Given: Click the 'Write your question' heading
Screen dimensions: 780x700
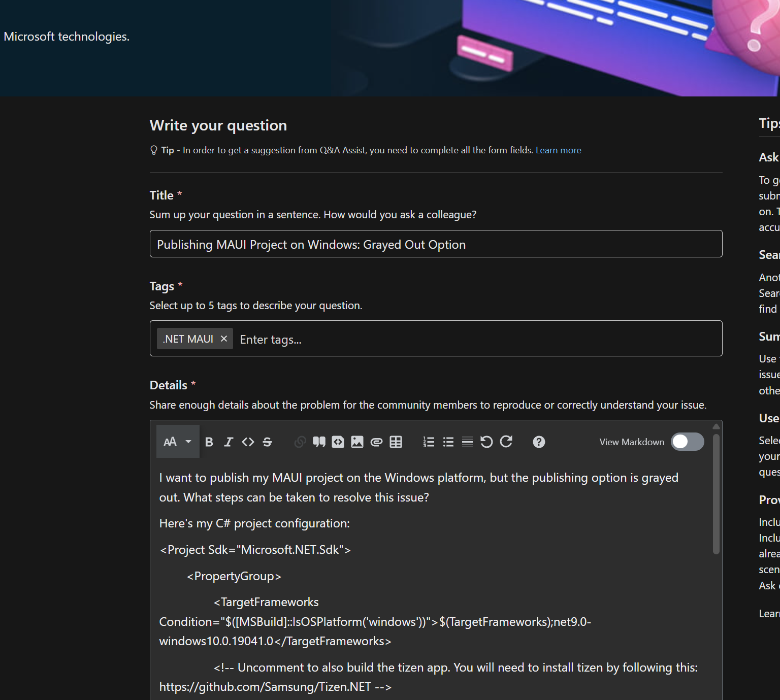Looking at the screenshot, I should coord(218,125).
